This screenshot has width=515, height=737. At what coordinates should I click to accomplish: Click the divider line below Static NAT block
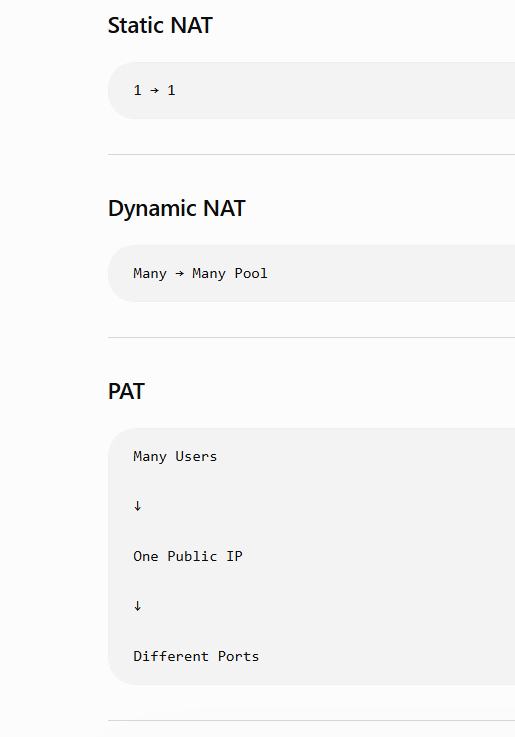click(312, 154)
